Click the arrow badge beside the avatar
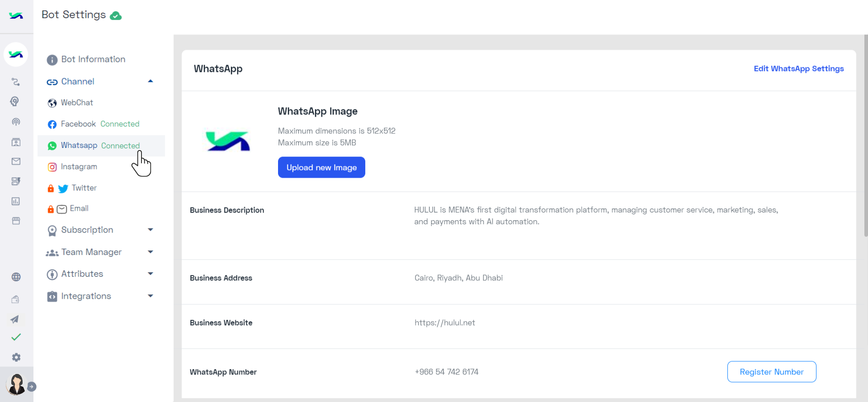Image resolution: width=868 pixels, height=402 pixels. tap(32, 387)
